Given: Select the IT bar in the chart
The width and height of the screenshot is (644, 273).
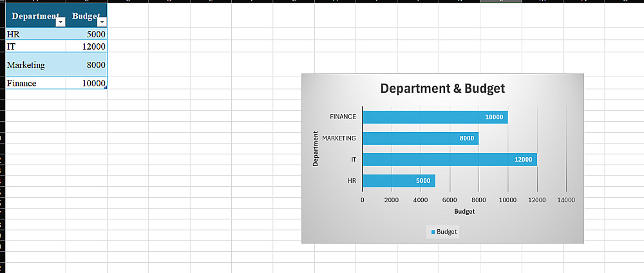Looking at the screenshot, I should pyautogui.click(x=450, y=160).
